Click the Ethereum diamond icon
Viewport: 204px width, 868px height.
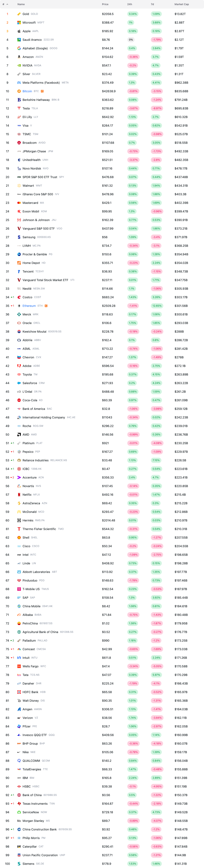pos(19,306)
